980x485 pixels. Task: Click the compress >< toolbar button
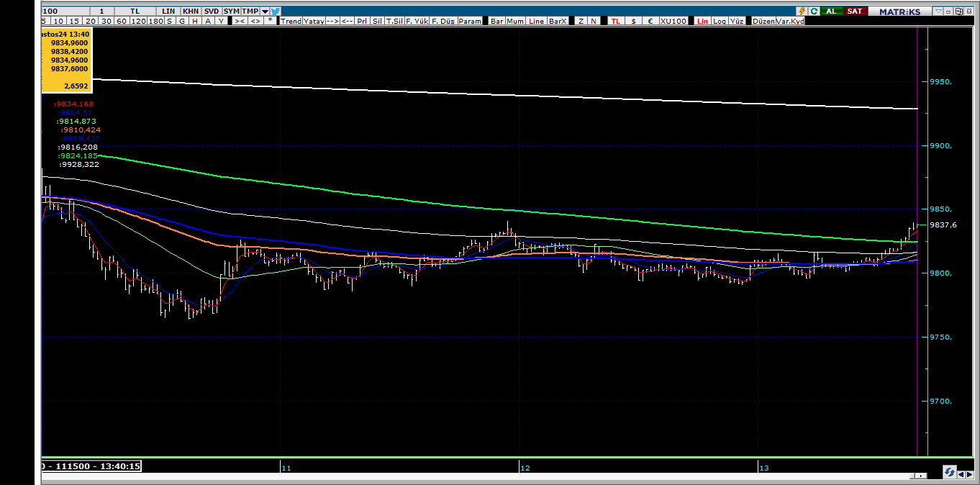(240, 21)
